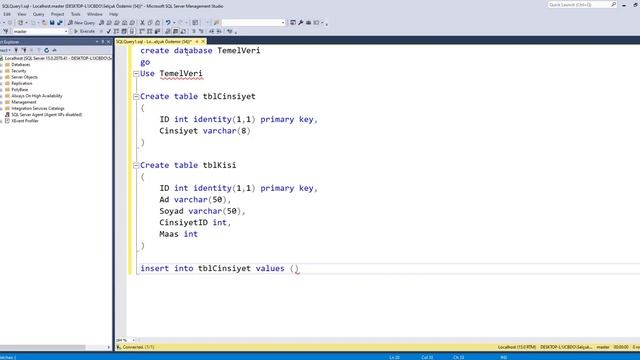This screenshot has width=640, height=360.
Task: Click the Save icon in the toolbar
Action: click(52, 22)
